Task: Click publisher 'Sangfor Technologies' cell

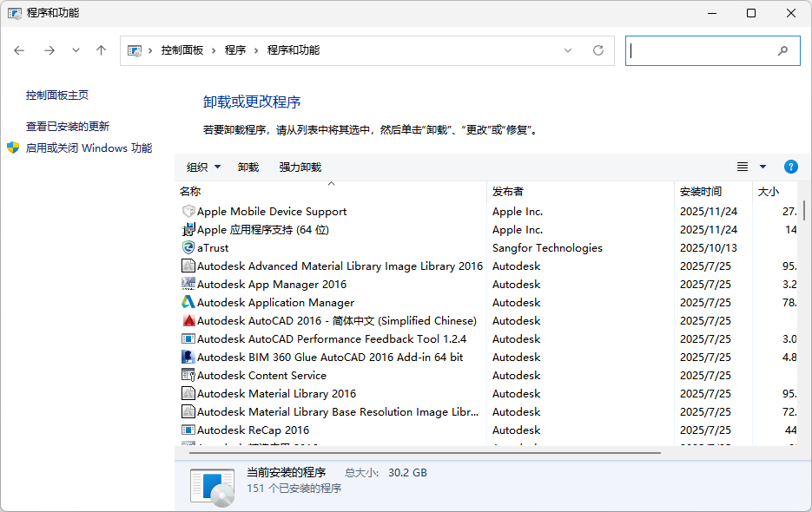Action: click(x=547, y=248)
